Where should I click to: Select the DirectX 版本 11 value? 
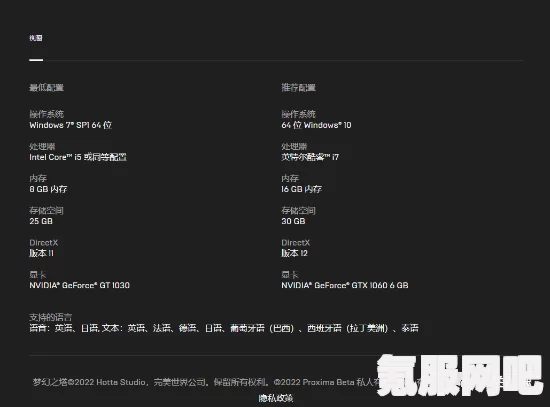[41, 253]
